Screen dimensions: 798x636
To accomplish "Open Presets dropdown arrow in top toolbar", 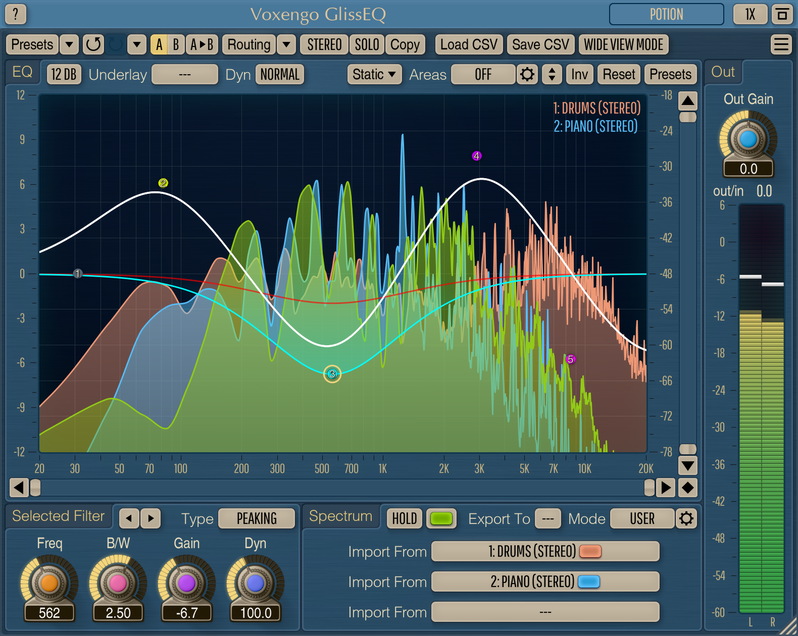I will click(x=69, y=45).
